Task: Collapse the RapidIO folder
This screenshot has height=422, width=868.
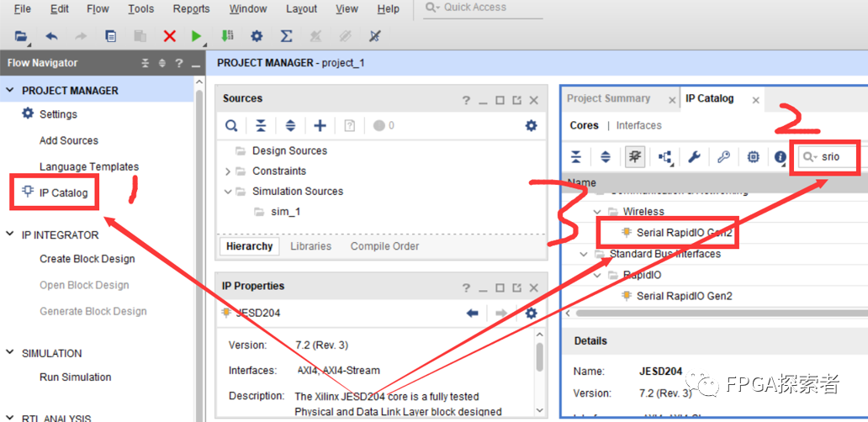Action: point(597,275)
